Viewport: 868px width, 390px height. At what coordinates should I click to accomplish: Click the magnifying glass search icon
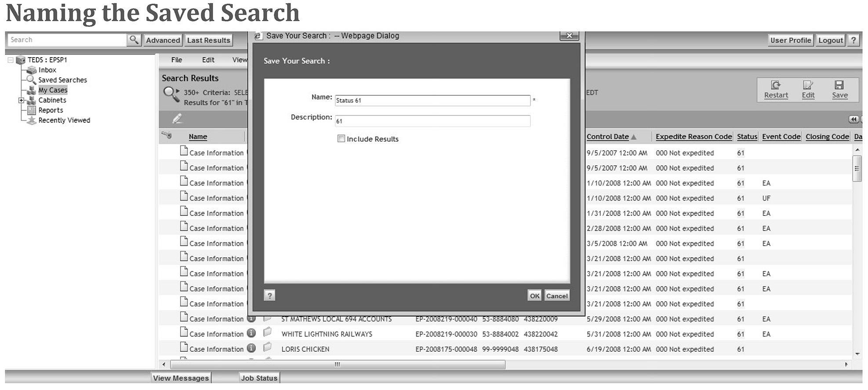point(134,40)
